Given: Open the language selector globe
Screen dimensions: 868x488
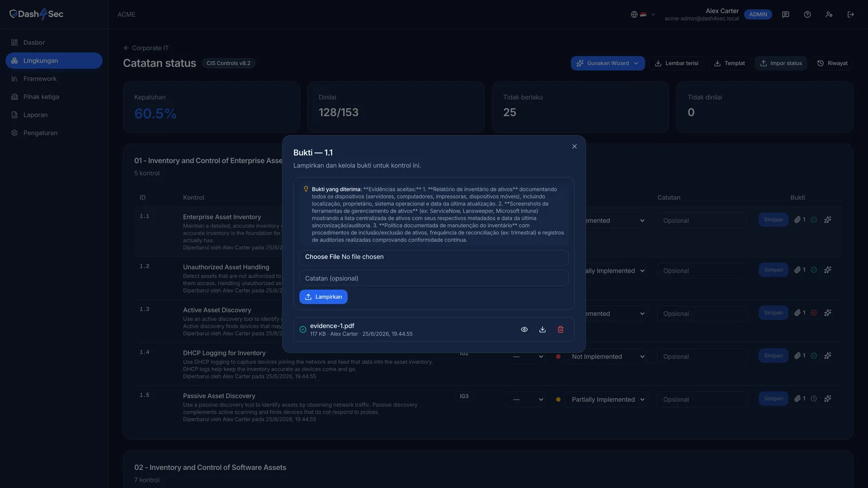Looking at the screenshot, I should tap(643, 15).
